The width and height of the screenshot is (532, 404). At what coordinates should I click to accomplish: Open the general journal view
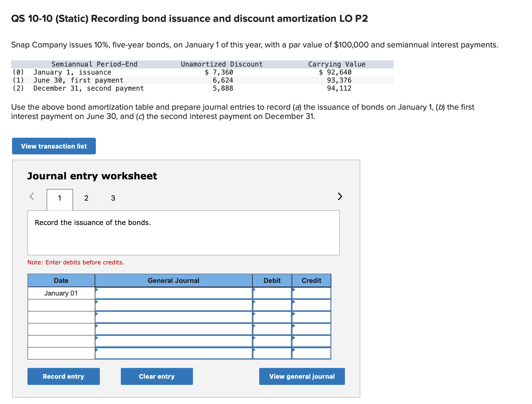tap(301, 376)
